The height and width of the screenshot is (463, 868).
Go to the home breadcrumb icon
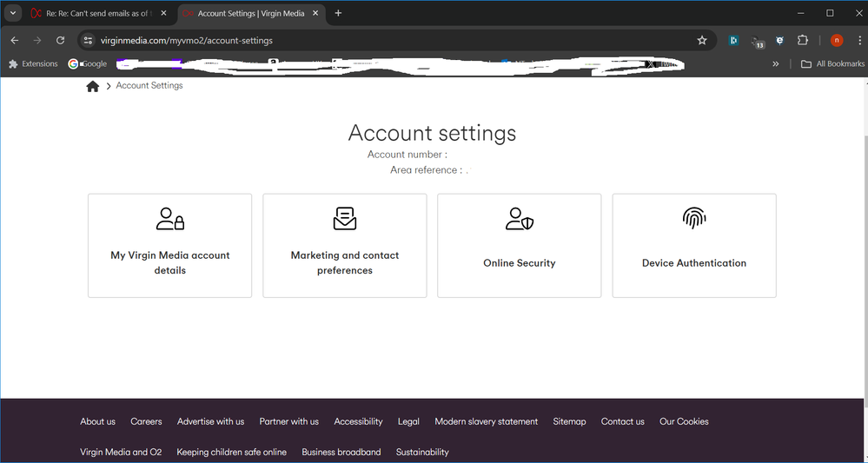[92, 86]
